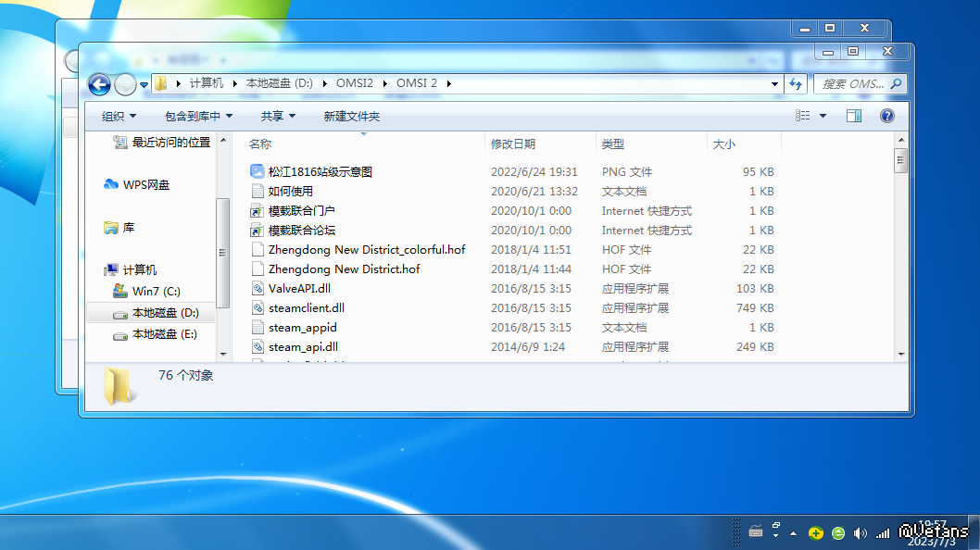Viewport: 980px width, 550px height.
Task: Click the file list scroll up arrow
Action: [900, 140]
